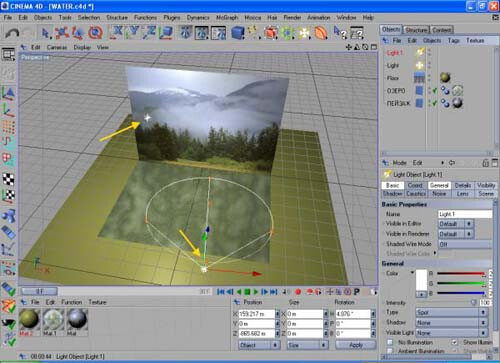Open the MoGraph menu
500x363 pixels.
point(227,17)
